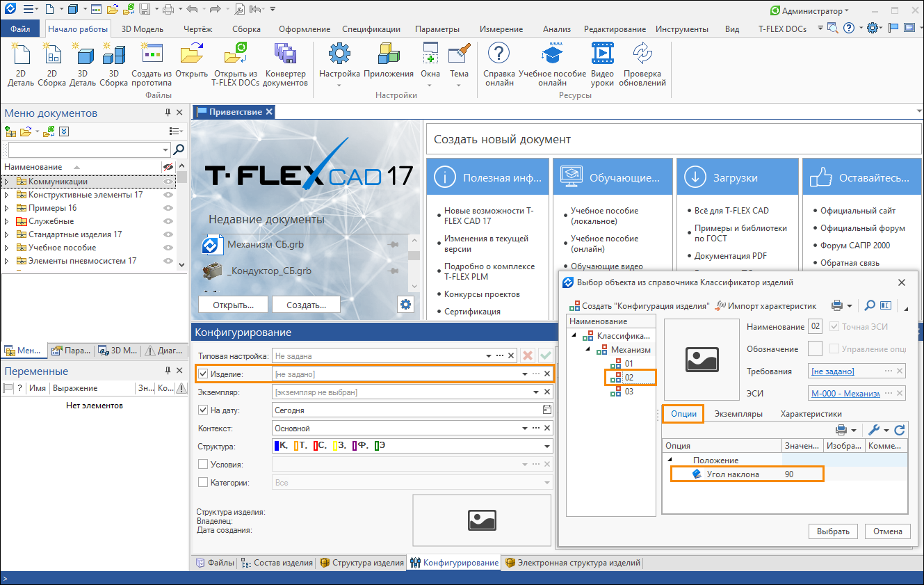Open the Изделие dropdown arrow

click(x=525, y=374)
